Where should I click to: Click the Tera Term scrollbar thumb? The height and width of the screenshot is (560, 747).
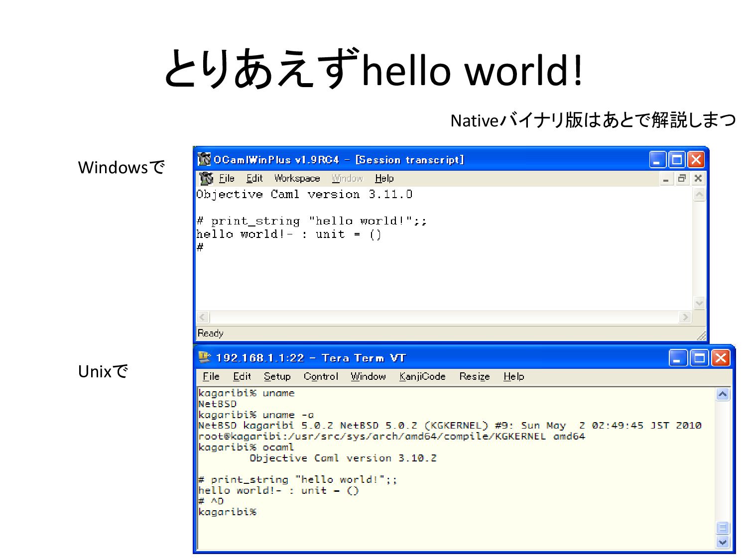[723, 528]
